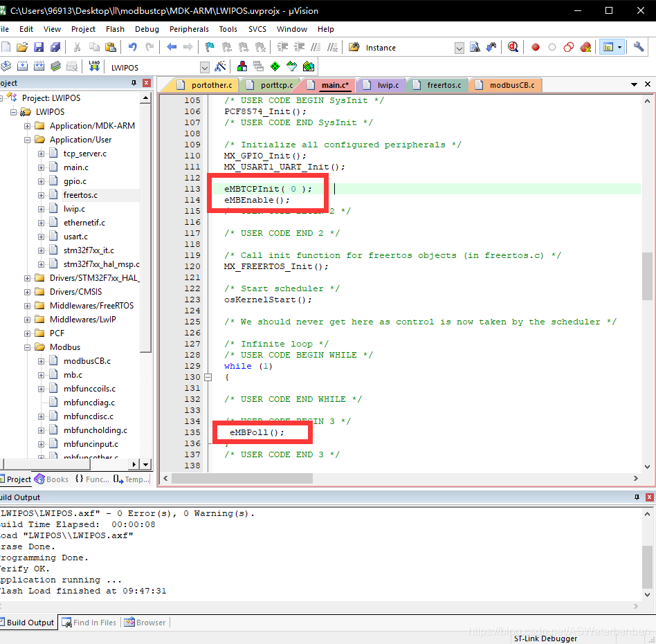This screenshot has width=656, height=644.
Task: Collapse the Modbus folder
Action: point(27,347)
